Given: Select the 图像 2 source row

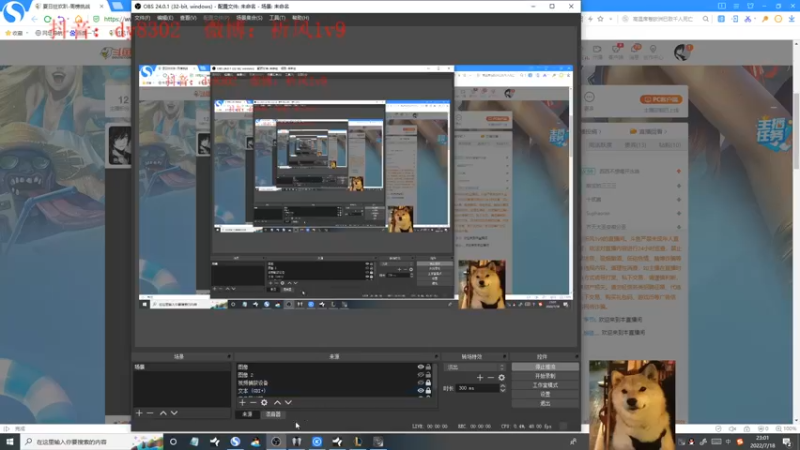Looking at the screenshot, I should [334, 374].
